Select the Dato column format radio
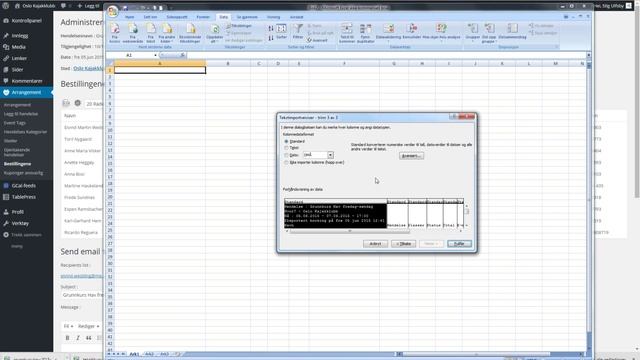The image size is (640, 360). [286, 155]
